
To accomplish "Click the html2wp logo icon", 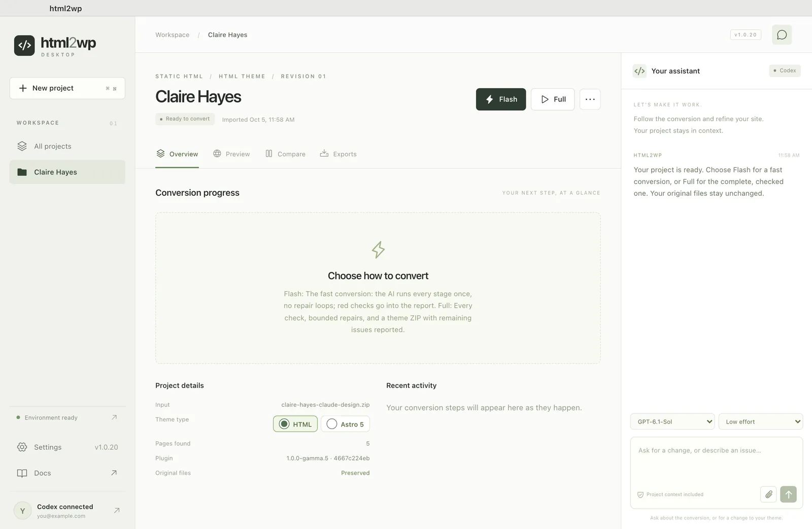I will coord(24,46).
